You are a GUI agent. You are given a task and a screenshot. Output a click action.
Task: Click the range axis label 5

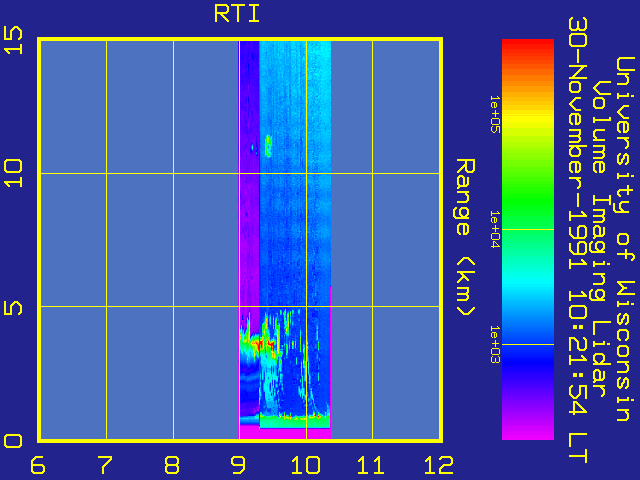[13, 308]
